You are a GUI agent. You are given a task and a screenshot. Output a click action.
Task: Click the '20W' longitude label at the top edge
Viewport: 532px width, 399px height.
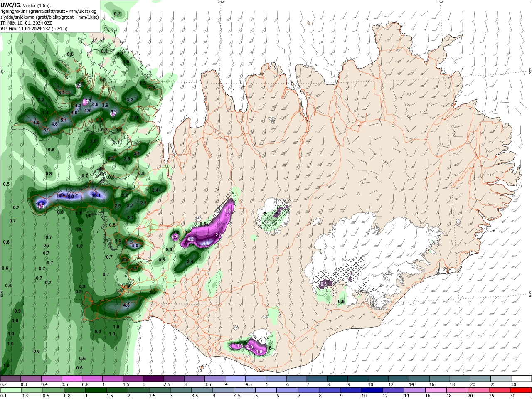point(221,2)
